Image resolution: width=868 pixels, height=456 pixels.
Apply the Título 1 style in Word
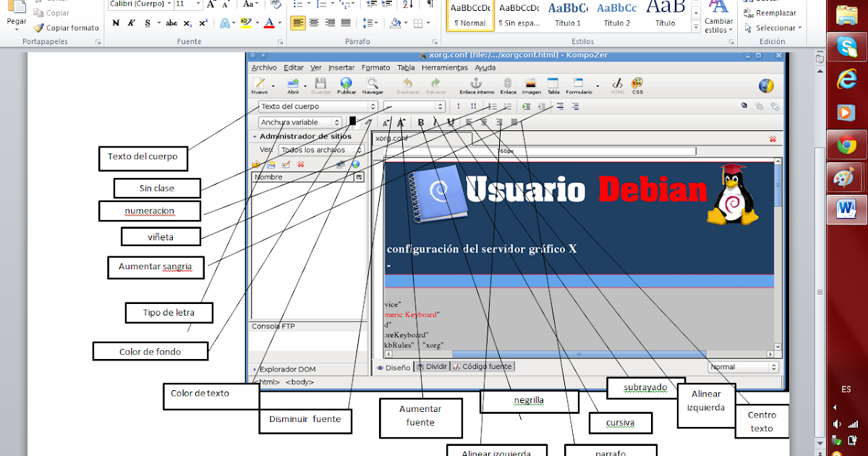click(568, 16)
